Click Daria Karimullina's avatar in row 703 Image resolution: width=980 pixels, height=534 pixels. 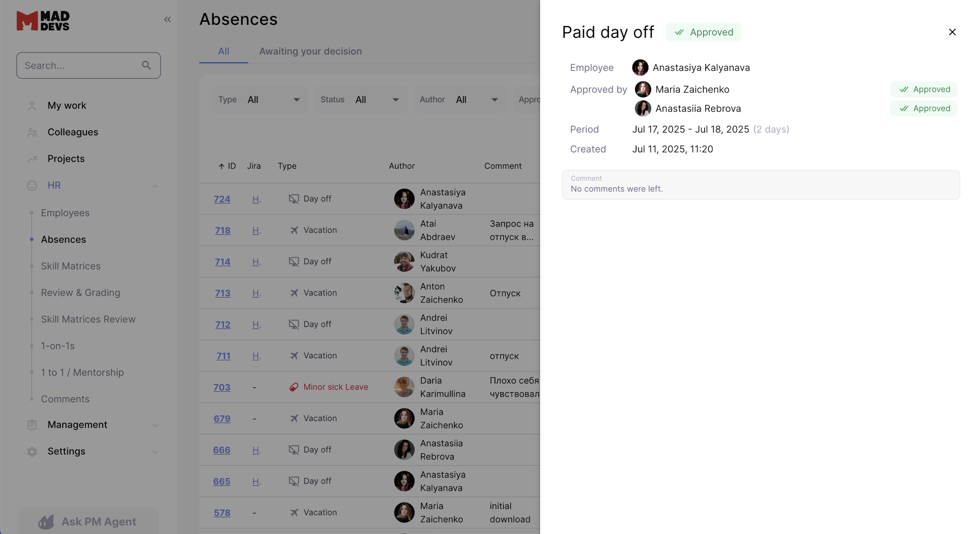click(404, 387)
